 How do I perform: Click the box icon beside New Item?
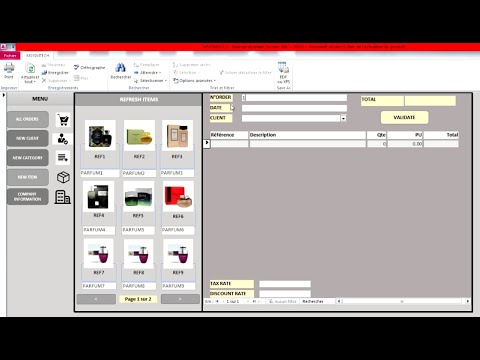pyautogui.click(x=63, y=177)
